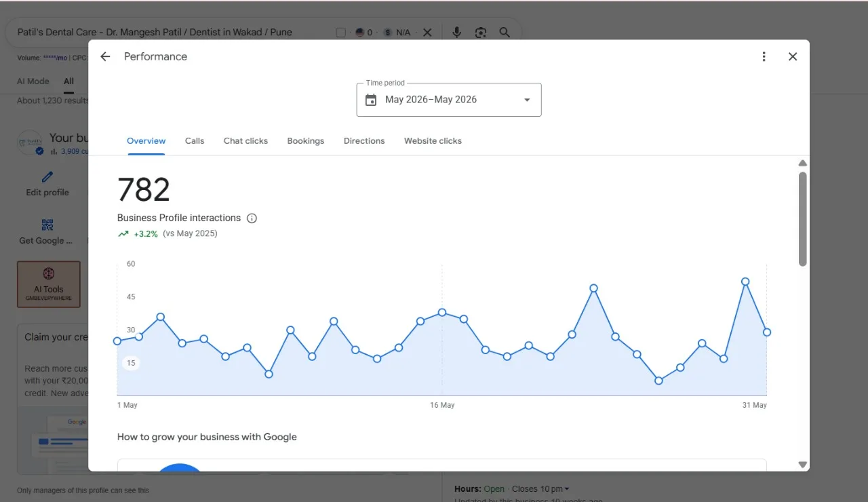Tick the checkbox in the search bar
Screen dimensions: 868x502
pos(341,33)
